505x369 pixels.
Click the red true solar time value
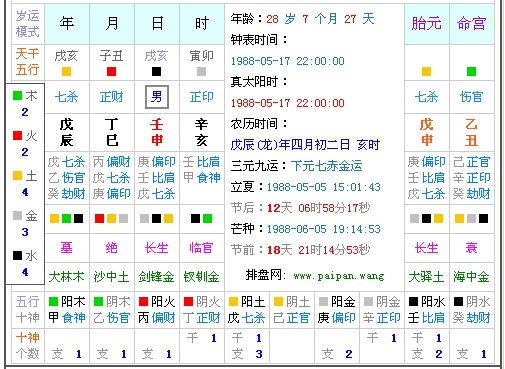click(288, 103)
